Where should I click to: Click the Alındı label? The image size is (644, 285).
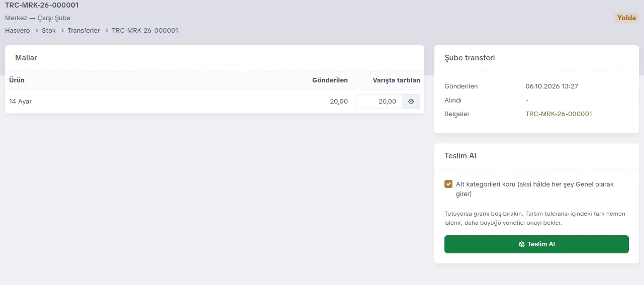(453, 101)
